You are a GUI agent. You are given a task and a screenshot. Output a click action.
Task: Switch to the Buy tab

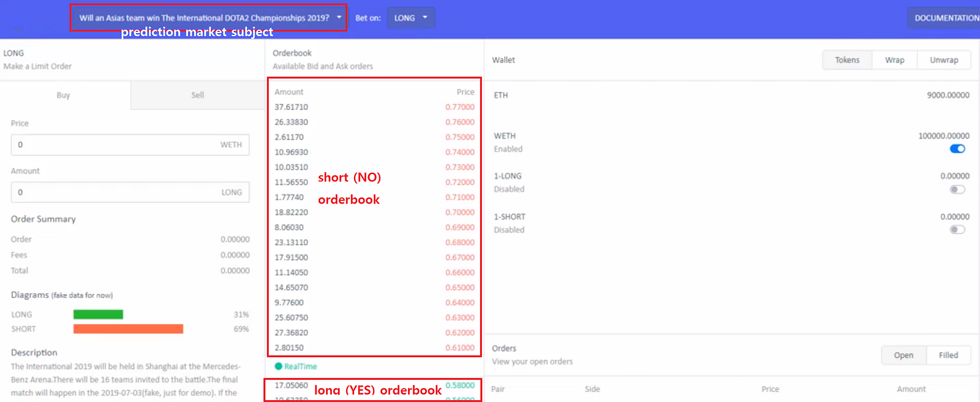coord(64,95)
